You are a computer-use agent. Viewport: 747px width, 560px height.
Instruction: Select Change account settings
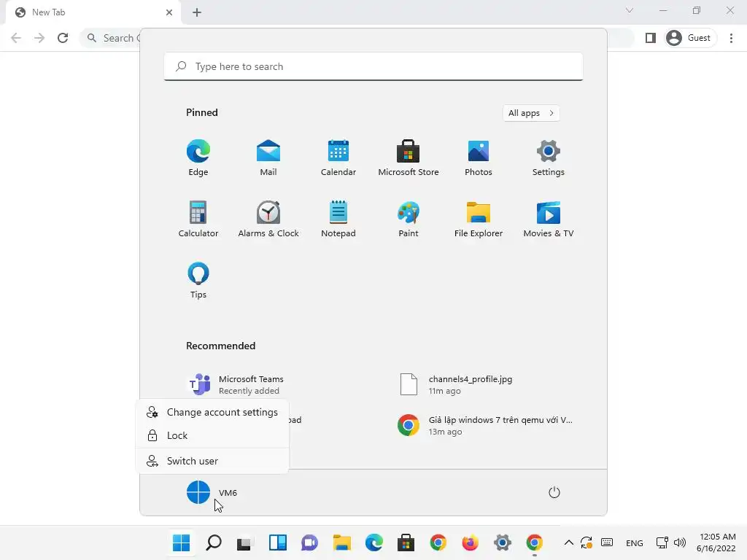pyautogui.click(x=212, y=413)
